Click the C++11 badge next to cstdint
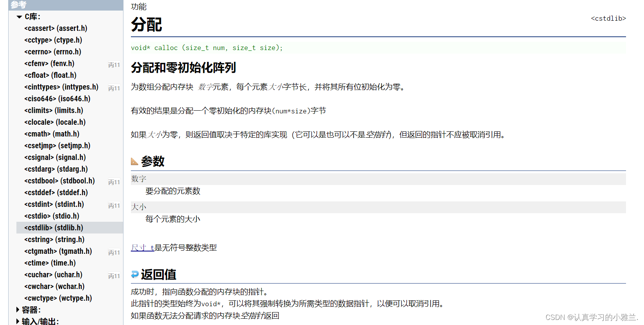This screenshot has width=644, height=325. pos(114,206)
